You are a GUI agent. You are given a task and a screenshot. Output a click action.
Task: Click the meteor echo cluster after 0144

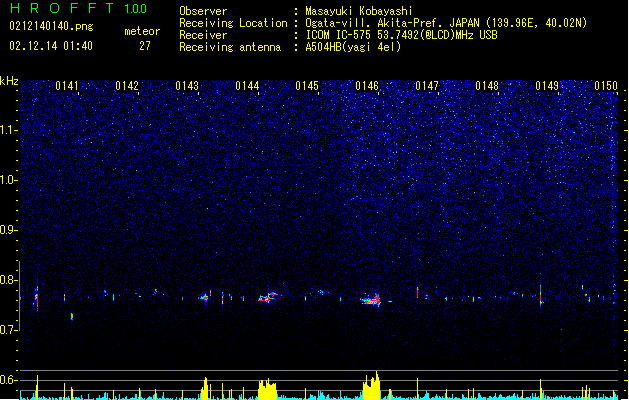tap(268, 297)
